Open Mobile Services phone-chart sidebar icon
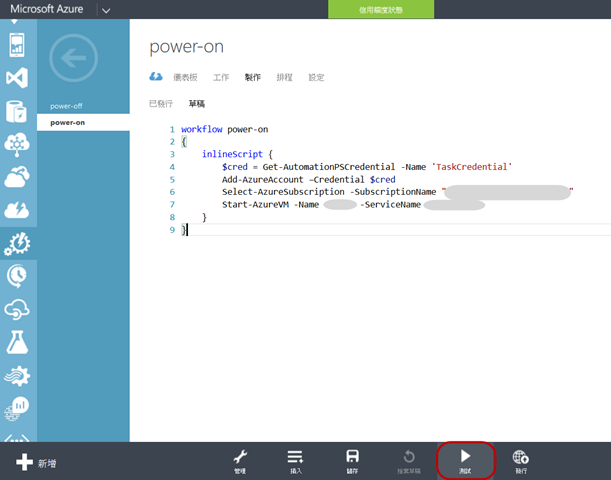Image resolution: width=611 pixels, height=480 pixels. point(17,45)
